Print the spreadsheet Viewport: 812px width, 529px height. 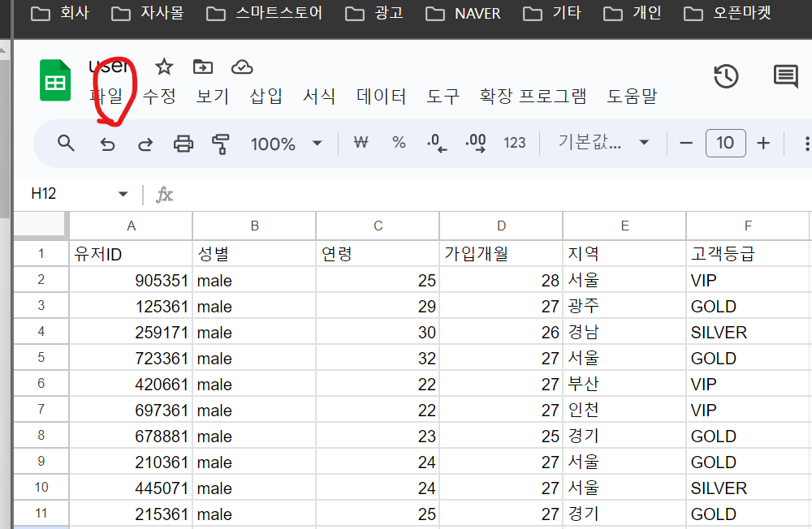[184, 144]
